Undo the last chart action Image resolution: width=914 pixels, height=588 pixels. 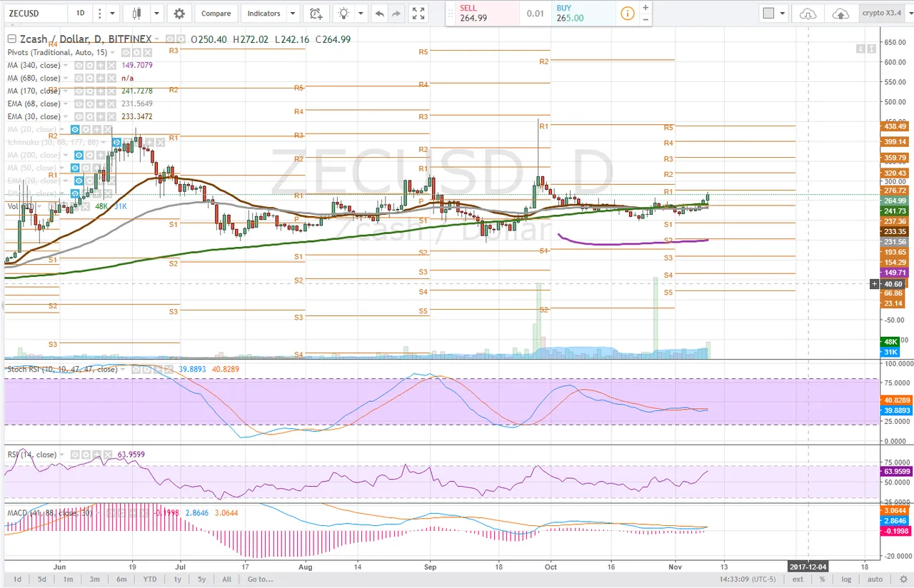(x=379, y=14)
